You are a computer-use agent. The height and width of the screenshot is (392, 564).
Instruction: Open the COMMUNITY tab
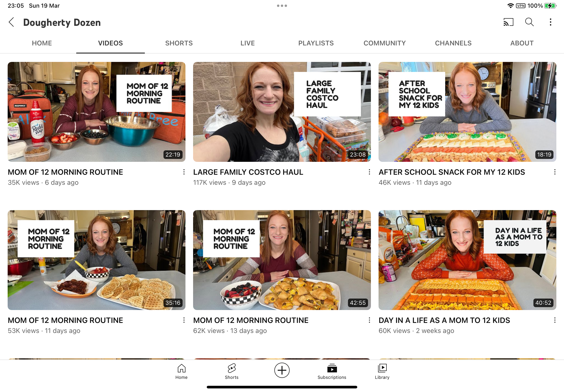tap(385, 43)
